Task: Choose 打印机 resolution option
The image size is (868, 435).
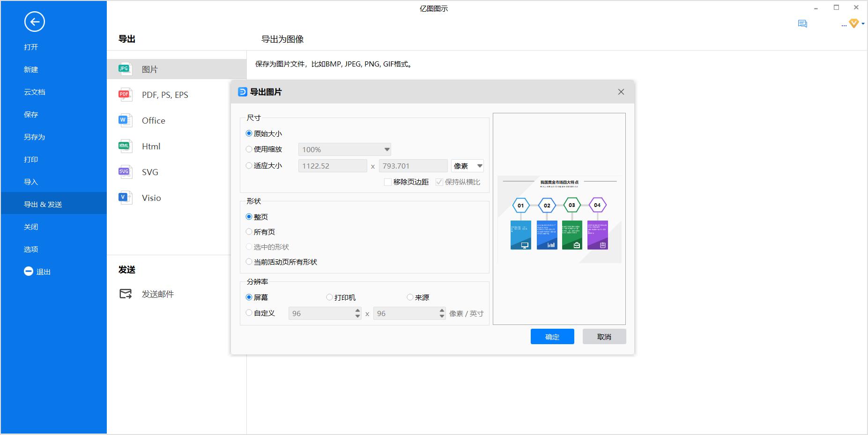Action: 329,296
